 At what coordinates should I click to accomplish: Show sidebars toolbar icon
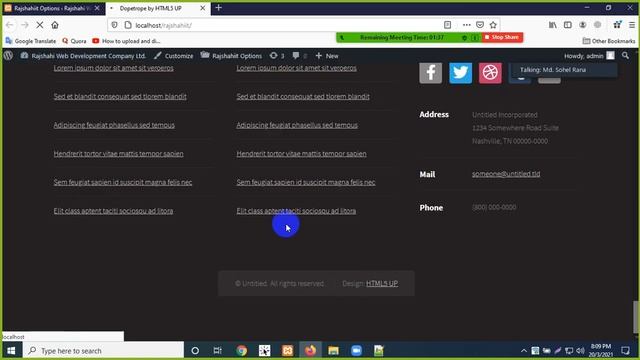click(x=568, y=25)
